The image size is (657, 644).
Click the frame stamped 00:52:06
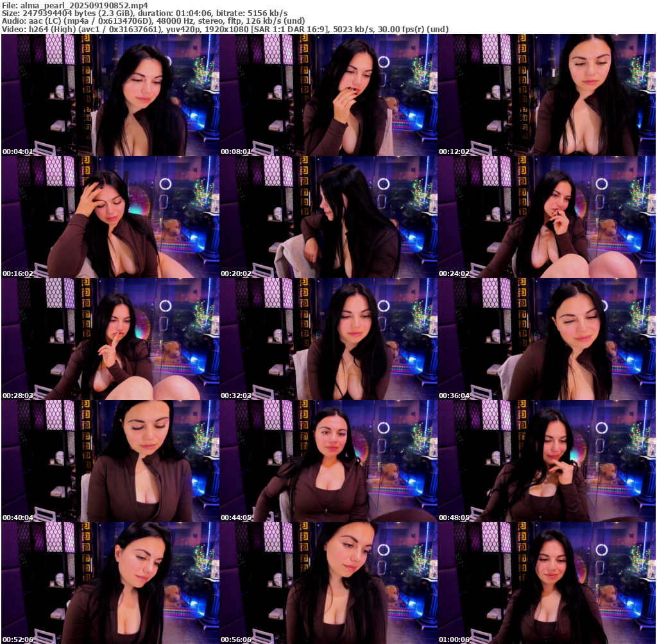click(x=110, y=583)
